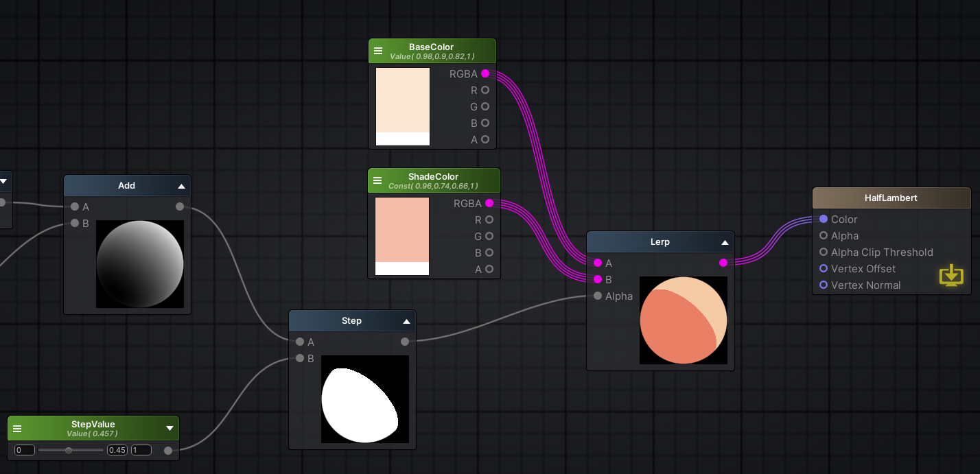
Task: Collapse the Lerp node's preview
Action: (x=725, y=241)
